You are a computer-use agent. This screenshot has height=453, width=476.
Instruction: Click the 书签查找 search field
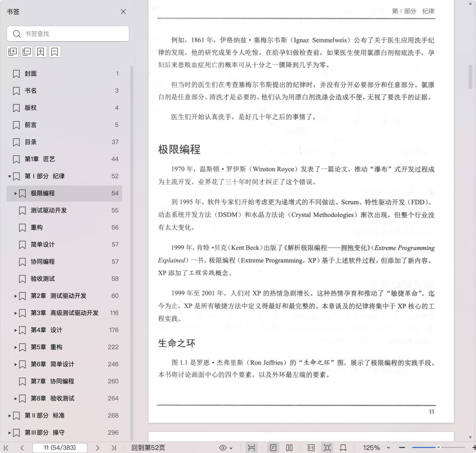click(73, 34)
